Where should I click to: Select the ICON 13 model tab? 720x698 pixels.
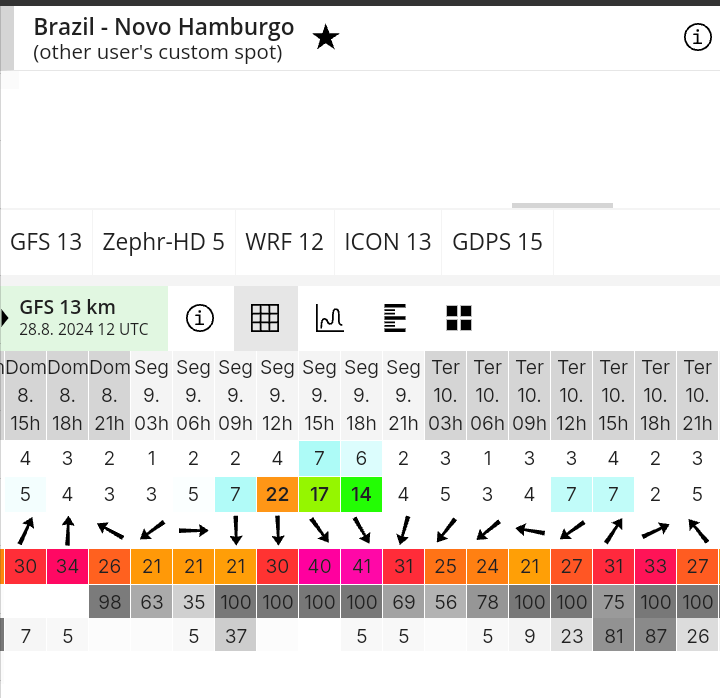pos(388,242)
